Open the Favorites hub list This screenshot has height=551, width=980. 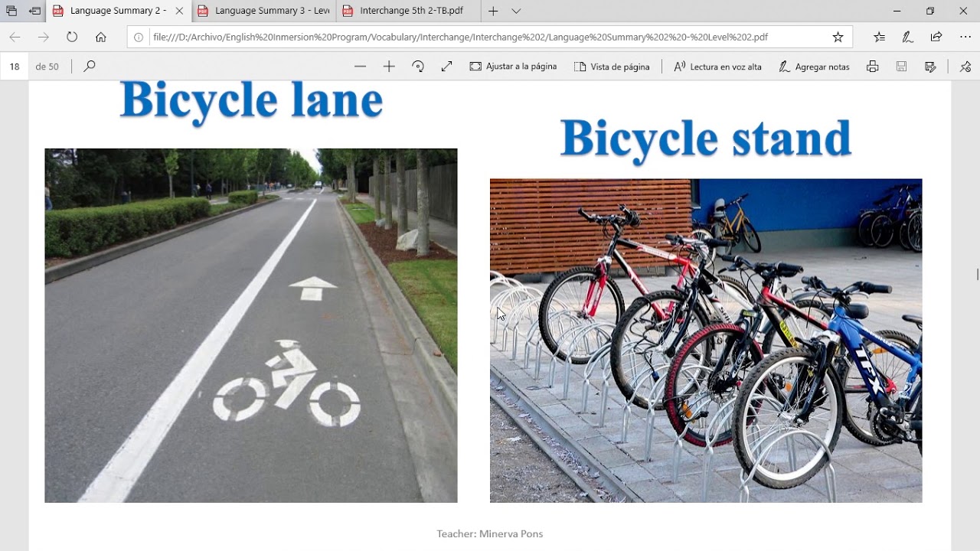coord(879,37)
